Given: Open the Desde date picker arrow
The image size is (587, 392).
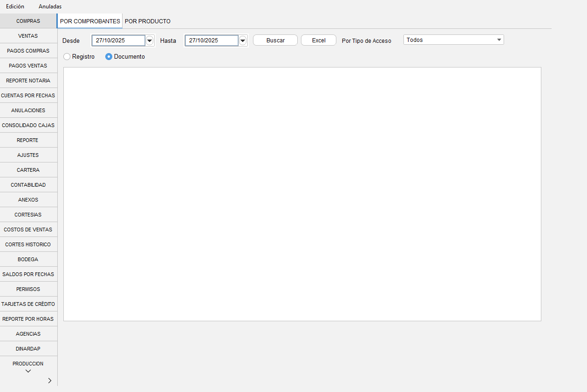Looking at the screenshot, I should [150, 41].
